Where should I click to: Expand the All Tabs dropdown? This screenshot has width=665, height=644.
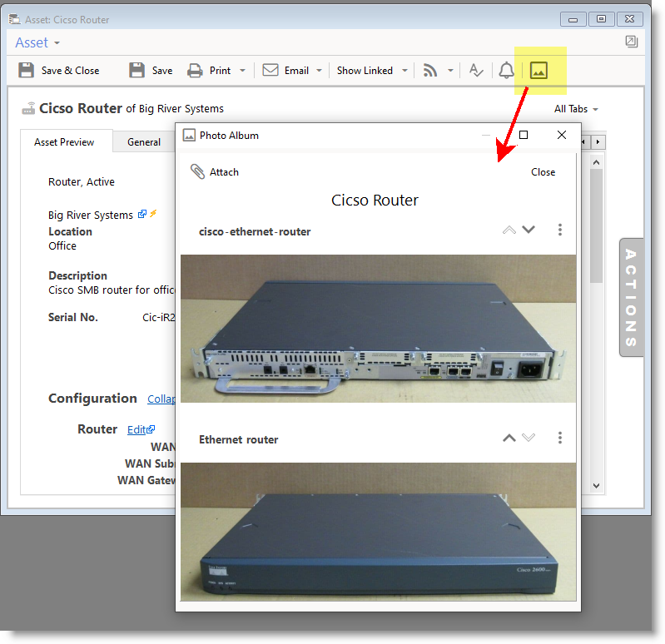point(576,109)
